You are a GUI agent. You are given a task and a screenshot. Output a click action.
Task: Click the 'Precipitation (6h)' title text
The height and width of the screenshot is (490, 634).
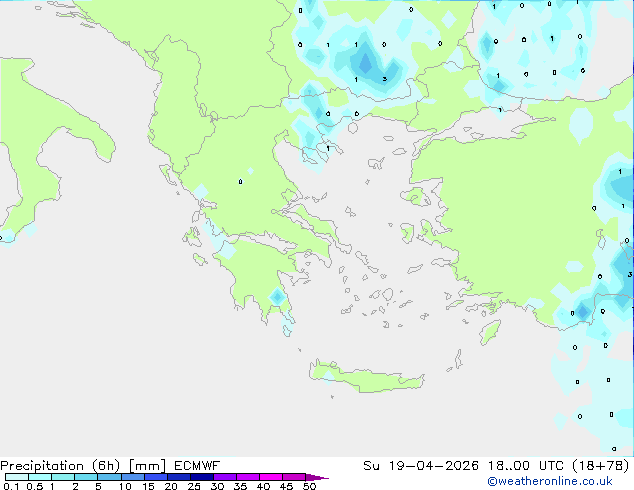(60, 466)
